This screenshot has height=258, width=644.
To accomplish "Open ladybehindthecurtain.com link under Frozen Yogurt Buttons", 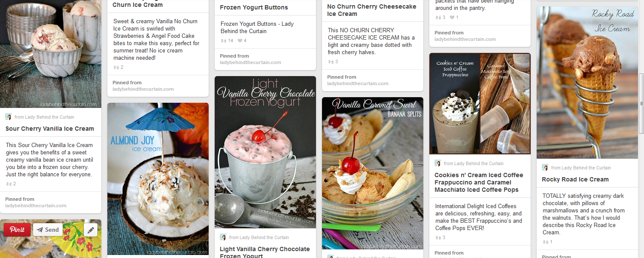I will pyautogui.click(x=250, y=62).
